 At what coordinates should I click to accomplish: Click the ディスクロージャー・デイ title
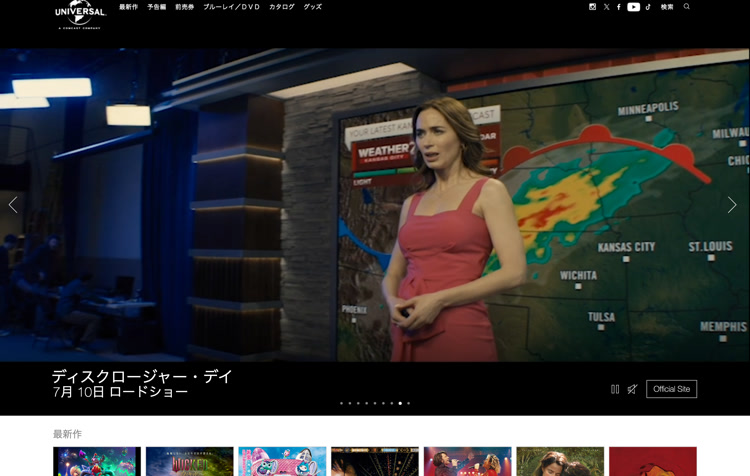[142, 376]
